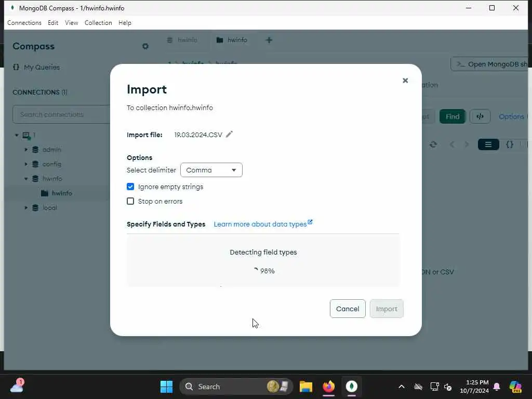The width and height of the screenshot is (532, 399).
Task: Open Firefox from taskbar
Action: [x=328, y=387]
